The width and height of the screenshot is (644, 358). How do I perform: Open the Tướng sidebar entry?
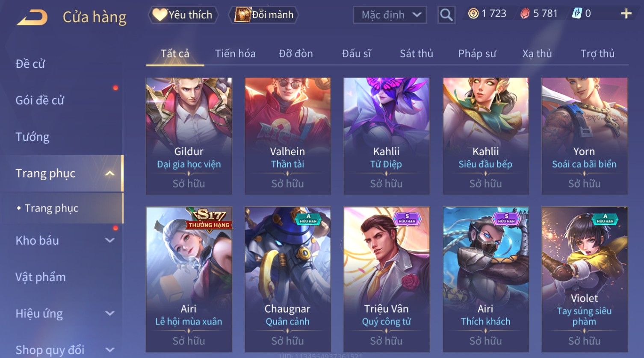[32, 137]
